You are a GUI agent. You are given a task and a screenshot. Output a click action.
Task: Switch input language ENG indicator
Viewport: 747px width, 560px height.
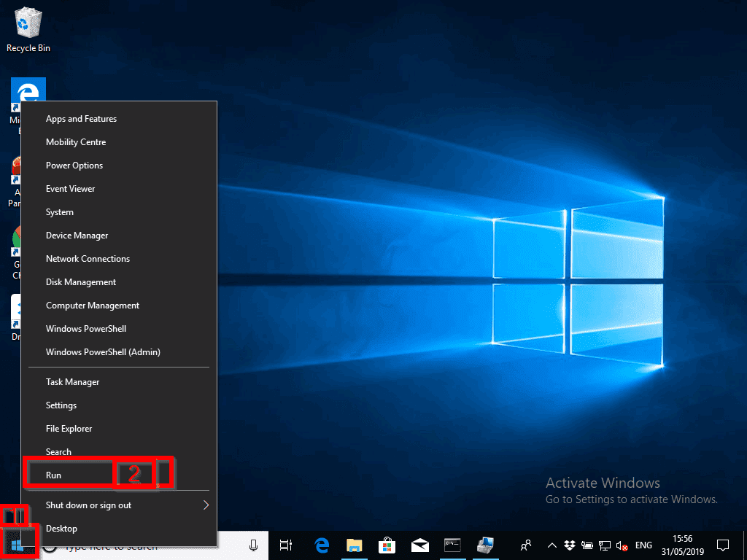coord(643,545)
